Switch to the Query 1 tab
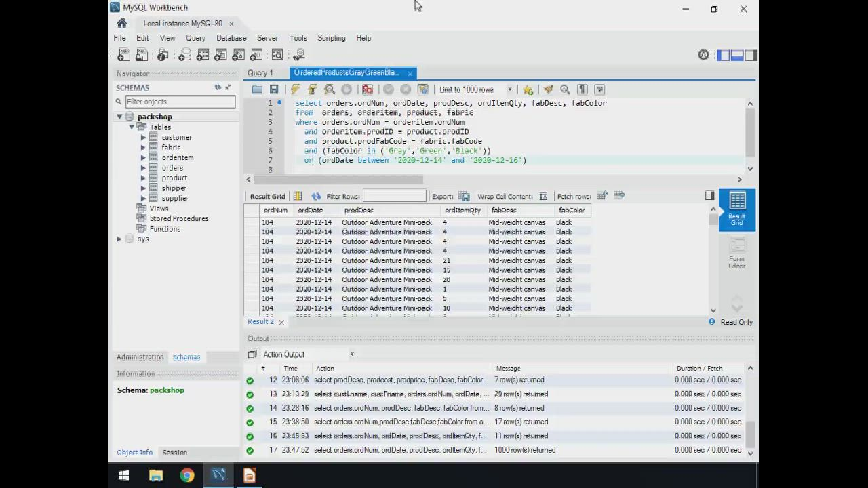Image resolution: width=868 pixels, height=488 pixels. (x=260, y=73)
